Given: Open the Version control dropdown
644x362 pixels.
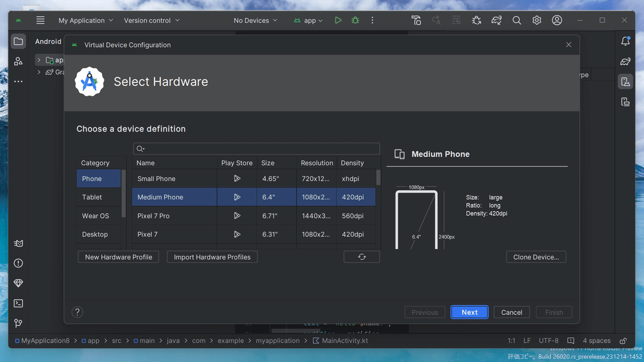Looking at the screenshot, I should (x=152, y=20).
